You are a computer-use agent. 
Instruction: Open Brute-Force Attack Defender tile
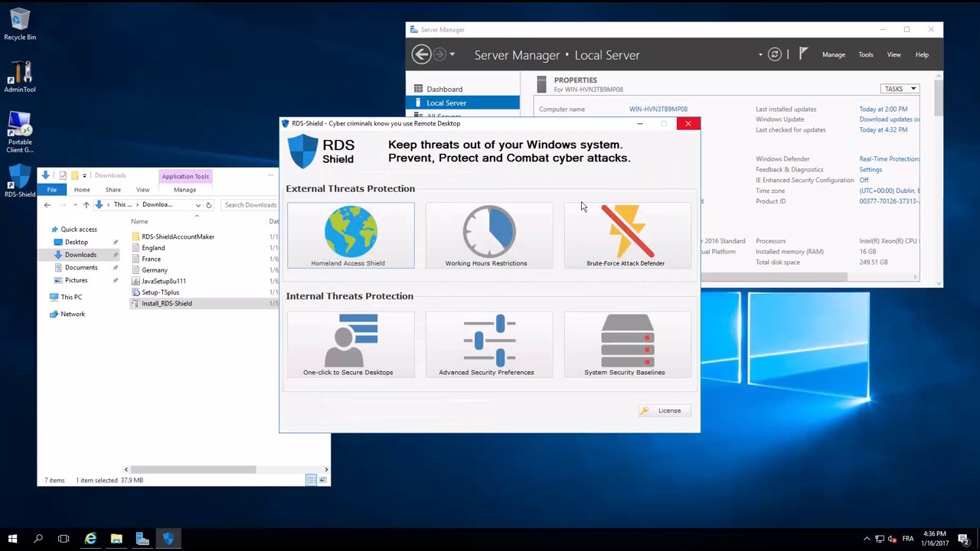point(627,236)
